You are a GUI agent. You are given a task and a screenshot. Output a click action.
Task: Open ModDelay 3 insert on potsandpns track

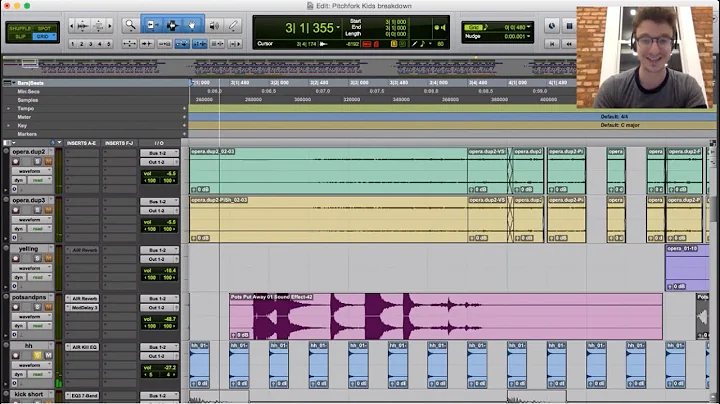(x=85, y=308)
